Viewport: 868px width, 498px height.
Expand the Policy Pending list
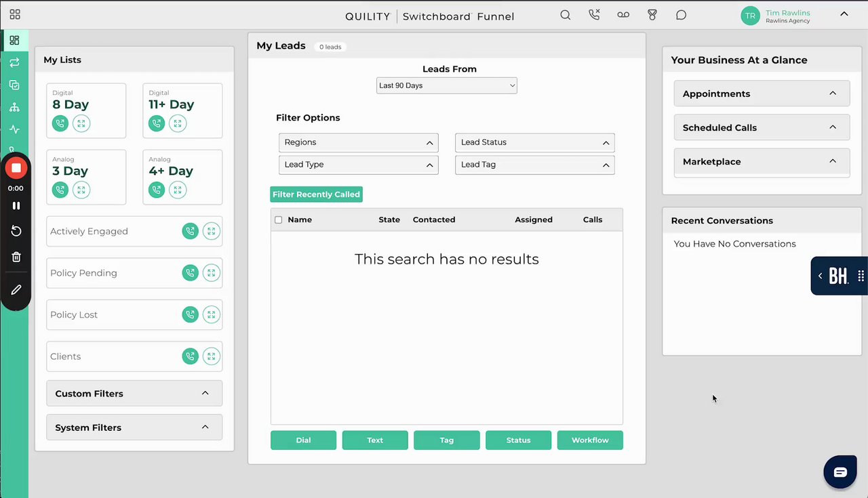212,273
